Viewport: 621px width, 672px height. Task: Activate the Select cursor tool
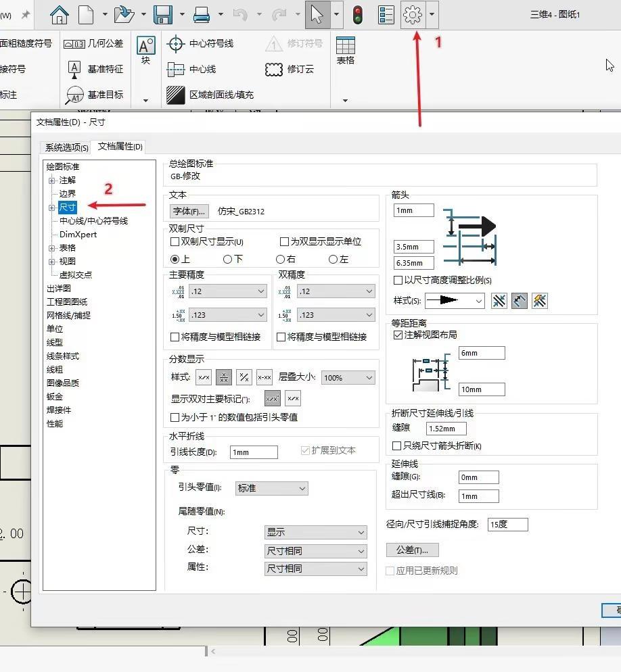point(317,15)
